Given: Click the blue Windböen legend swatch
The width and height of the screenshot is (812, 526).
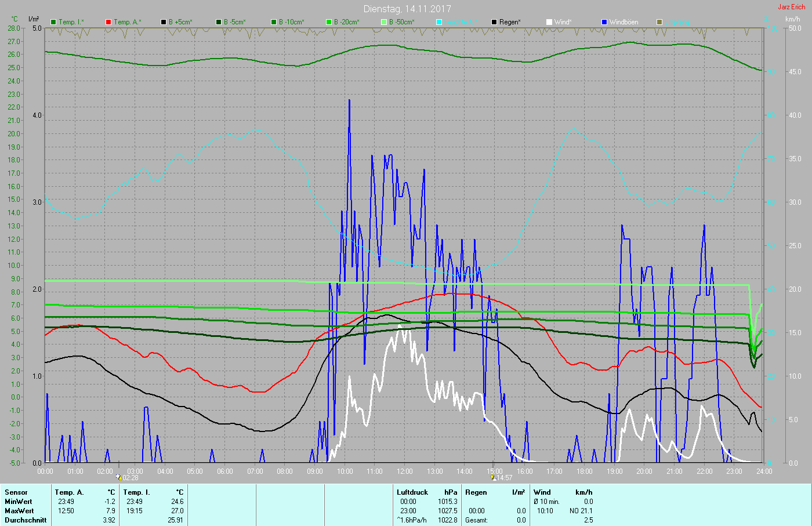Looking at the screenshot, I should (x=604, y=22).
